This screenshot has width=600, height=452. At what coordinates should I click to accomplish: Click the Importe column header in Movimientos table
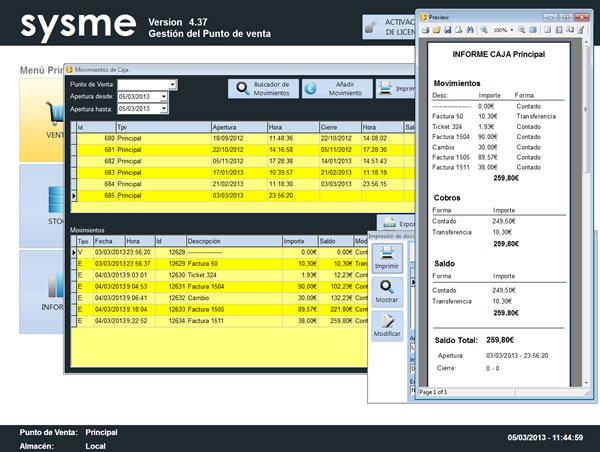(x=300, y=241)
